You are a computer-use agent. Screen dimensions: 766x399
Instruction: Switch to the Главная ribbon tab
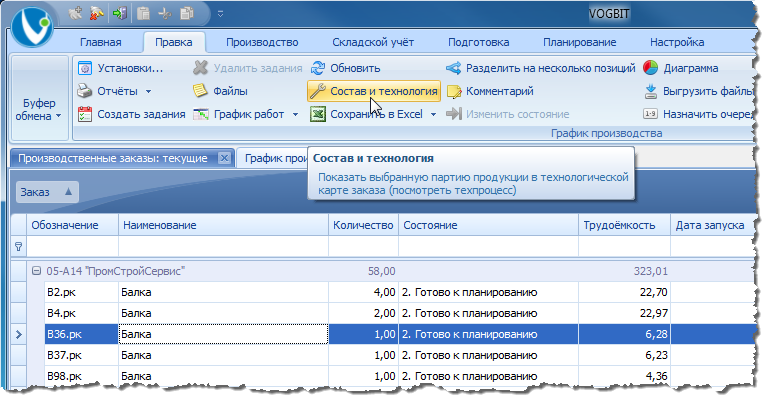[101, 42]
